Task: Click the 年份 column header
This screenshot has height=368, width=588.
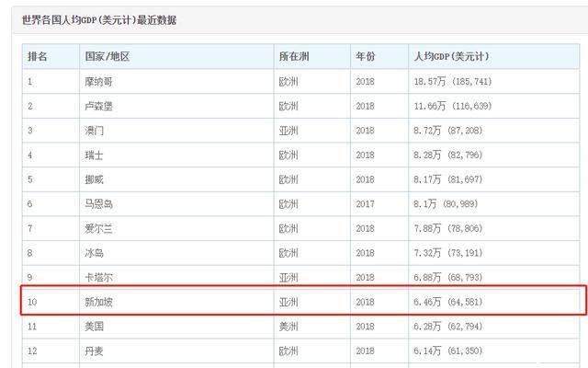Action: [x=366, y=57]
